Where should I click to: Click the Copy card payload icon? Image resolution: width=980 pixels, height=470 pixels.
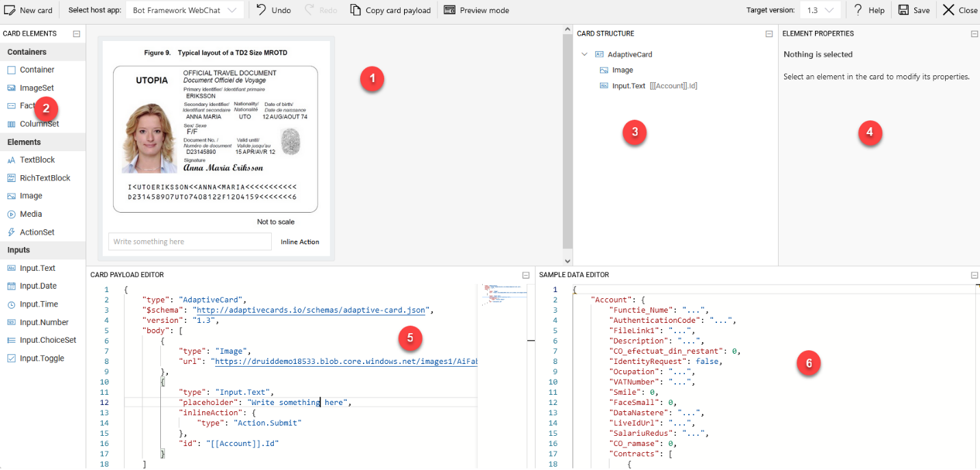[x=355, y=10]
